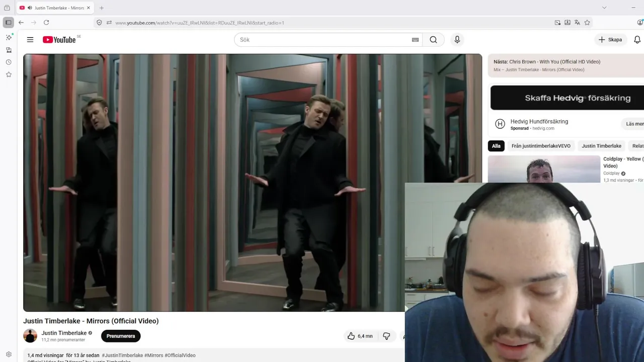The height and width of the screenshot is (362, 644).
Task: Click the YouTube URL in address bar
Action: pyautogui.click(x=200, y=23)
